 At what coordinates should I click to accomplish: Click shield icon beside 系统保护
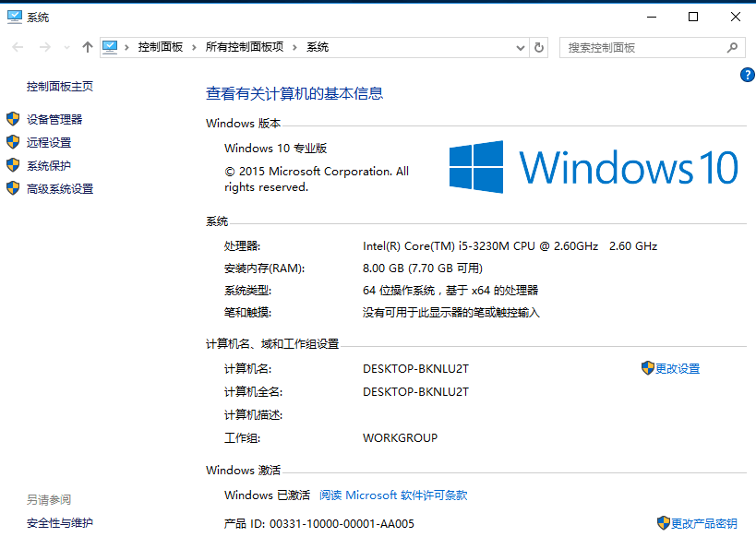point(13,165)
